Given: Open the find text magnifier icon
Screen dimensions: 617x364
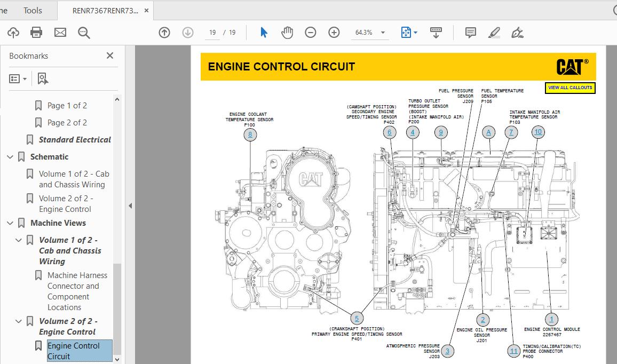Looking at the screenshot, I should 84,33.
